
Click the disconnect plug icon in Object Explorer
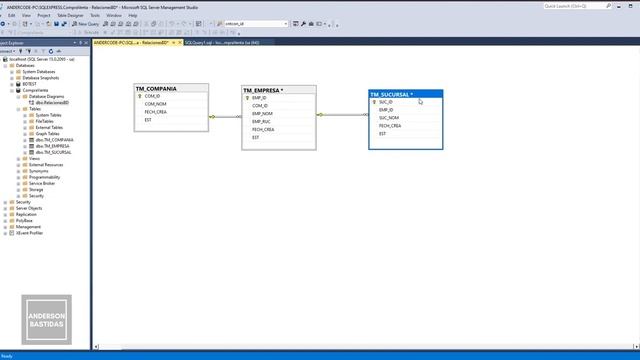[x=28, y=51]
